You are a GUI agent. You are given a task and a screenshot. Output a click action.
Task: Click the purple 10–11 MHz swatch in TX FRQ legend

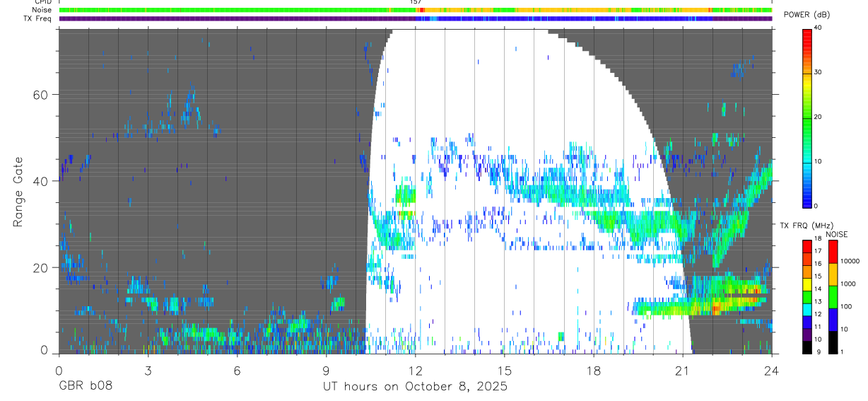click(x=807, y=335)
